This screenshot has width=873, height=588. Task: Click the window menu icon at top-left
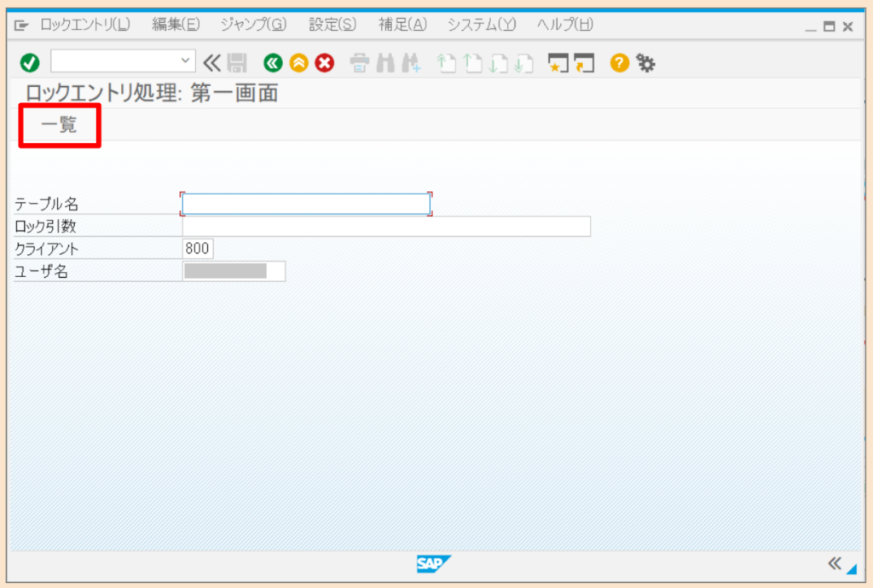tap(21, 25)
